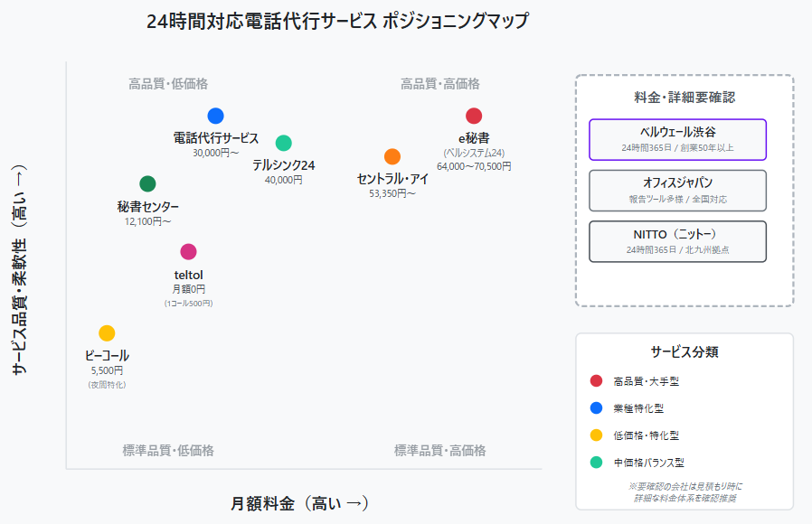
Task: Select the e秘書 data point marker
Action: click(x=475, y=117)
